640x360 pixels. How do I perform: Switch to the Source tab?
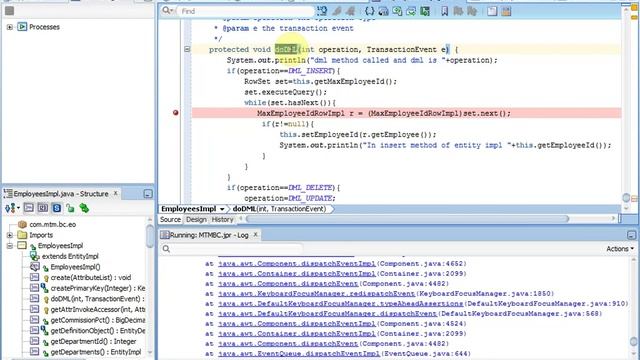coord(170,220)
